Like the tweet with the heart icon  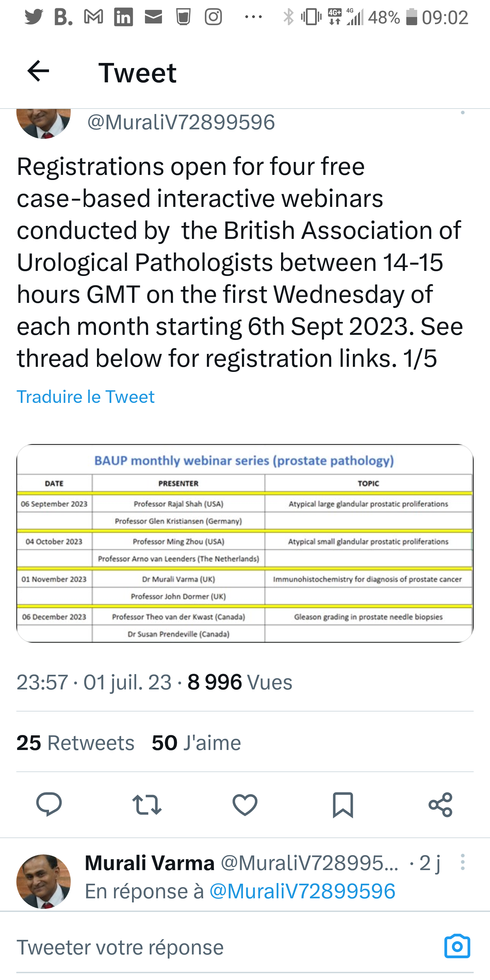(245, 805)
